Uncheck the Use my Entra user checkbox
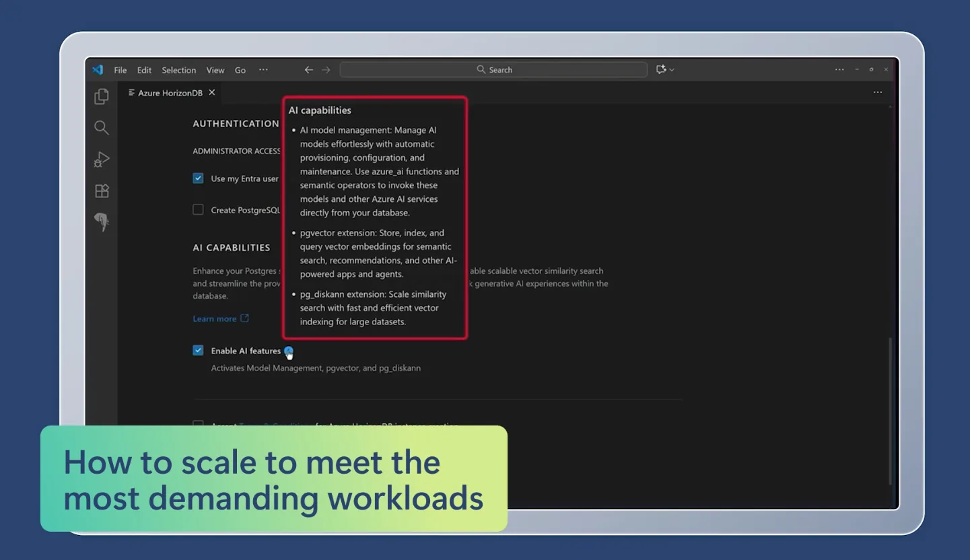This screenshot has width=970, height=560. [198, 178]
